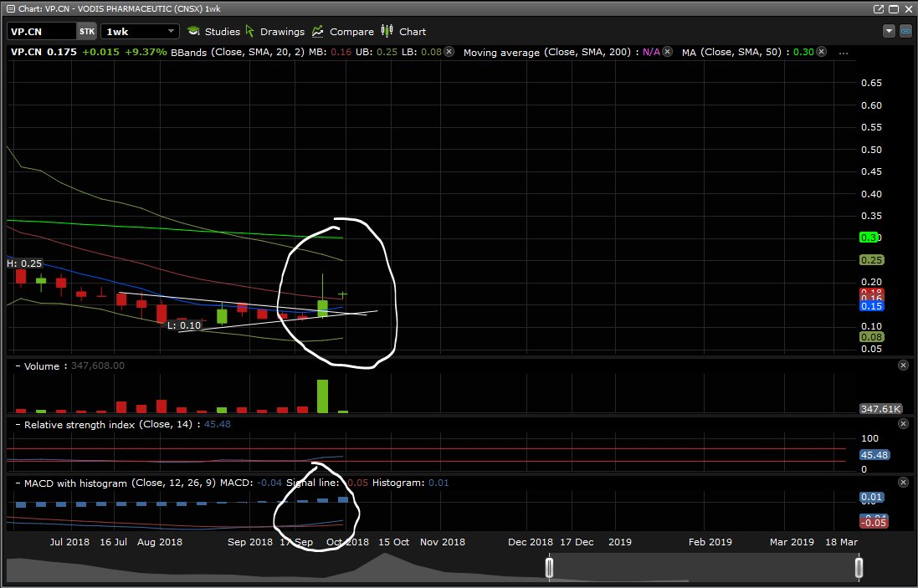Click the left range slider handle
The width and height of the screenshot is (918, 588).
point(549,568)
